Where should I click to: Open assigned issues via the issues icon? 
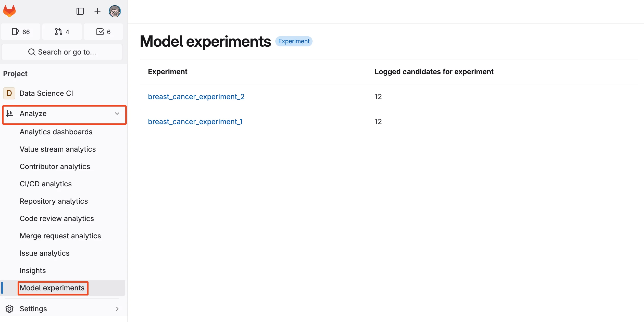[21, 32]
